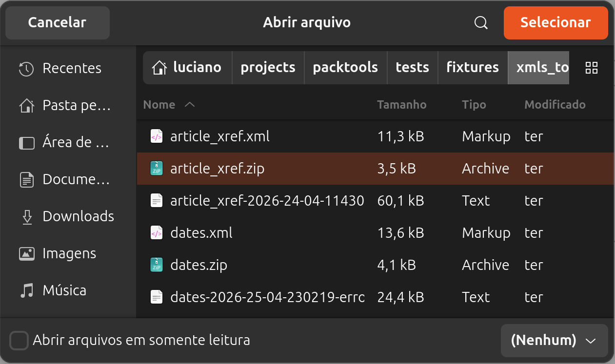Click Markup type in article_xref.xml row

pos(486,136)
